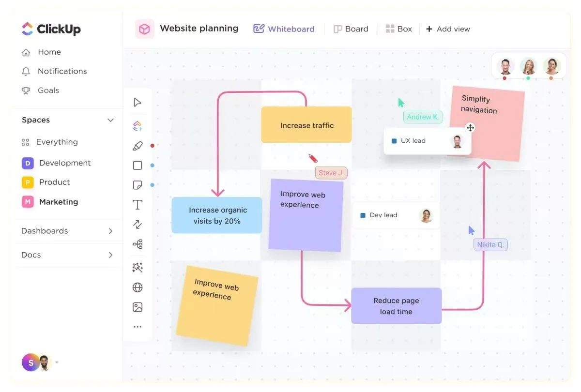Image resolution: width=581 pixels, height=392 pixels.
Task: Select the Increase traffic yellow box
Action: click(306, 125)
